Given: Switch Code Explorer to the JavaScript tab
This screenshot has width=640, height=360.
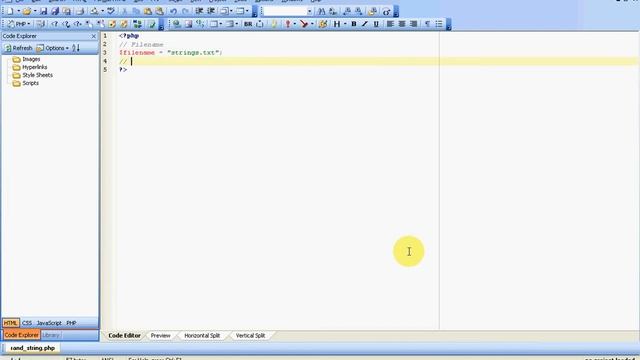Looking at the screenshot, I should [49, 323].
